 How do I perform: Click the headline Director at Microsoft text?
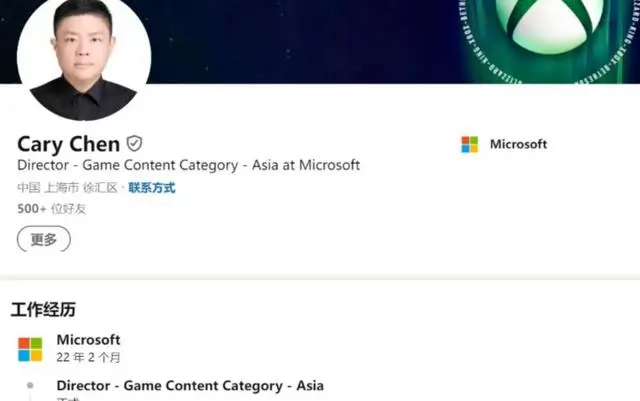[x=189, y=165]
